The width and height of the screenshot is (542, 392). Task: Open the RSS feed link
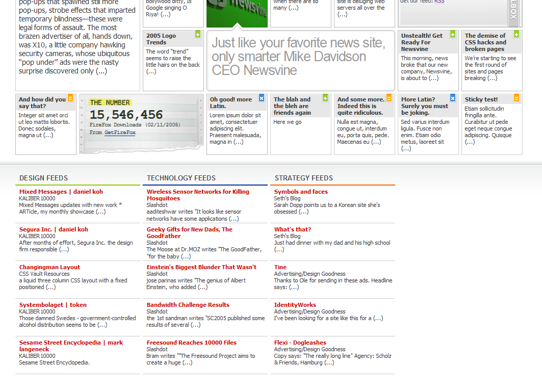point(439,2)
